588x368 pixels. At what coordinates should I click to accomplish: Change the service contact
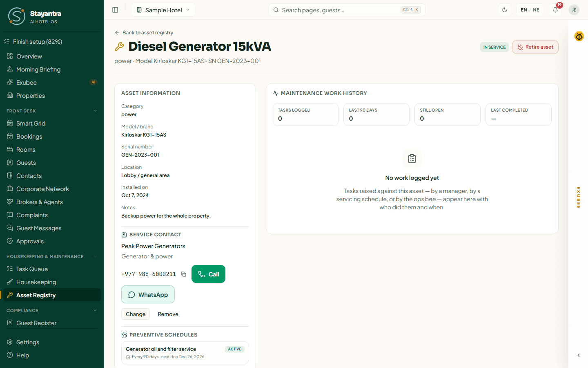(x=136, y=314)
